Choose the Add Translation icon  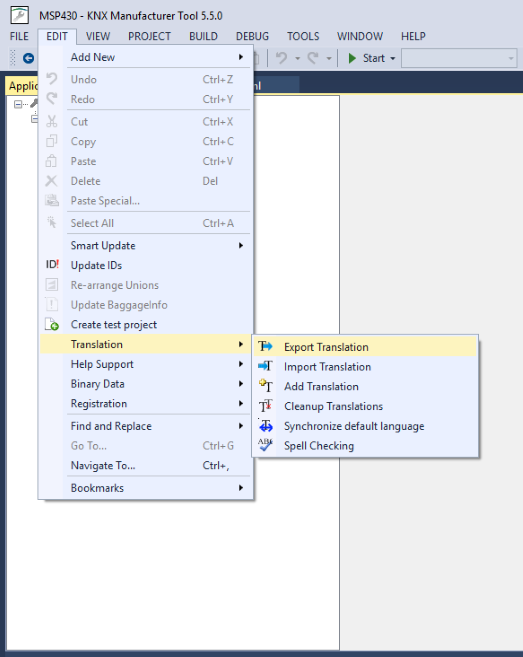tap(265, 386)
